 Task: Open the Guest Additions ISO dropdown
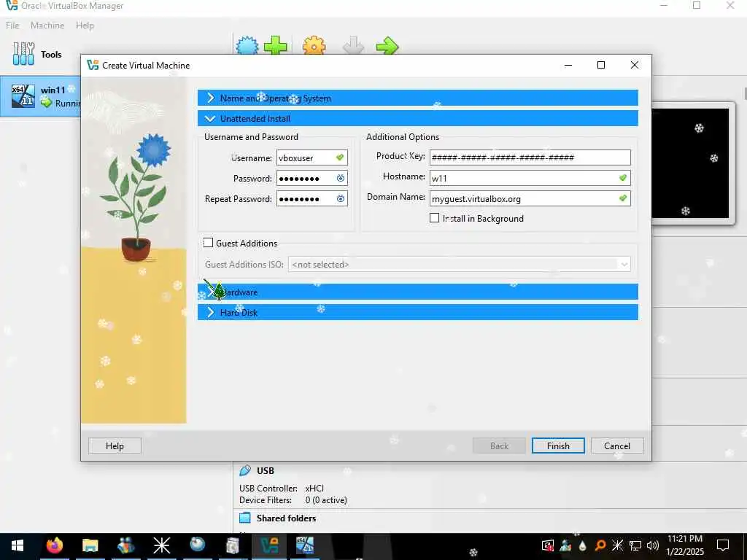coord(460,264)
